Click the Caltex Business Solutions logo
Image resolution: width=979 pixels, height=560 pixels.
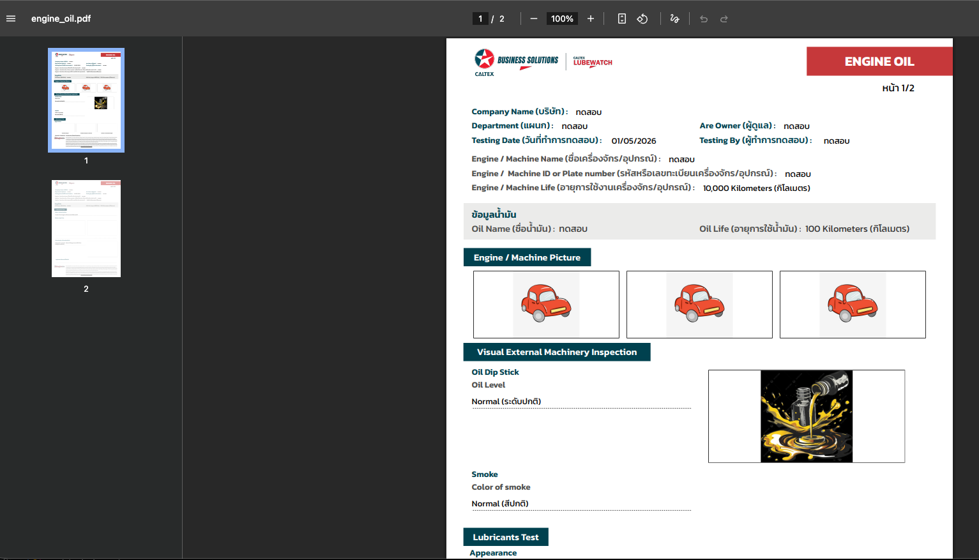click(x=516, y=62)
